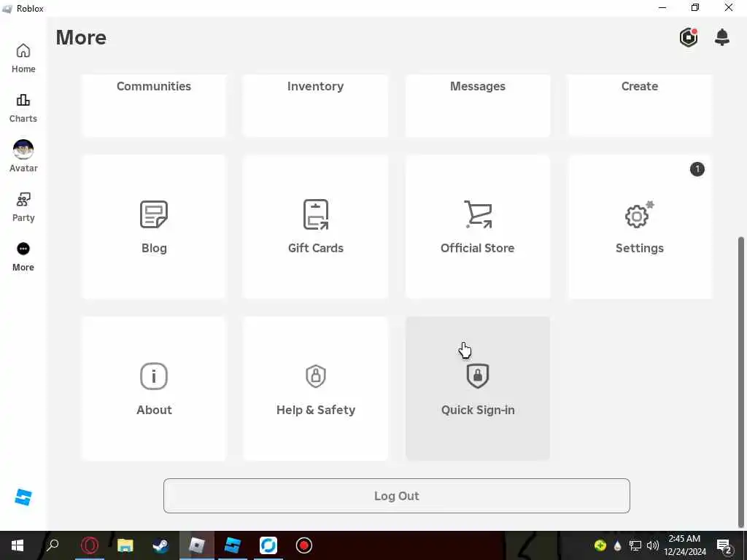Viewport: 747px width, 560px height.
Task: Open the Communities tile
Action: click(x=154, y=105)
